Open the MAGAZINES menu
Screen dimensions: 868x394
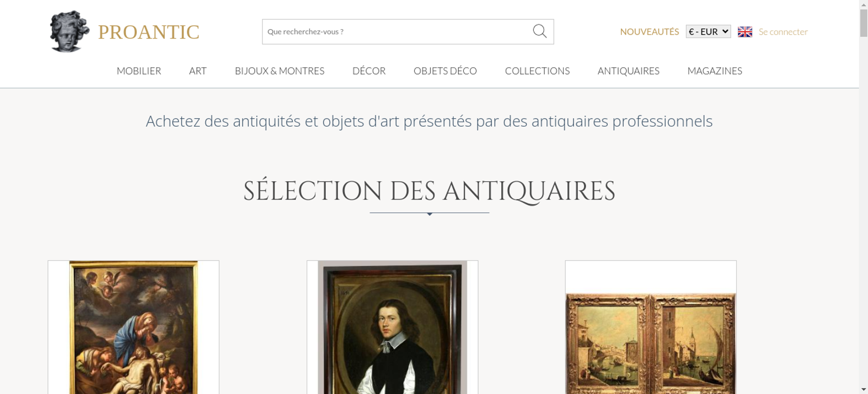[x=715, y=71]
